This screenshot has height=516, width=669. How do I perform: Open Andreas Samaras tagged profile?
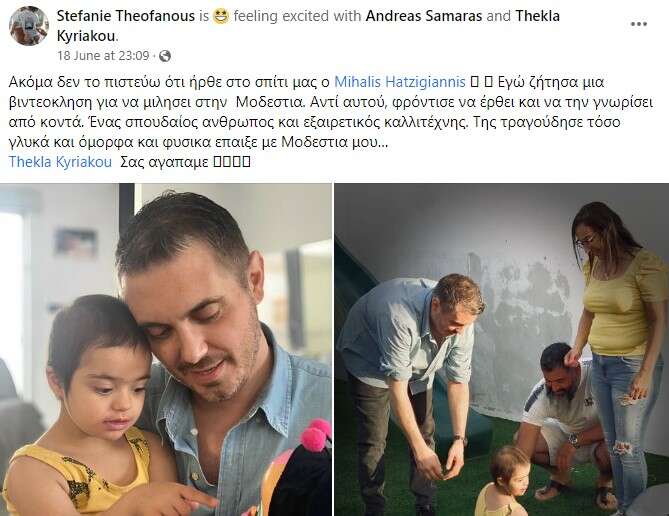pos(424,16)
